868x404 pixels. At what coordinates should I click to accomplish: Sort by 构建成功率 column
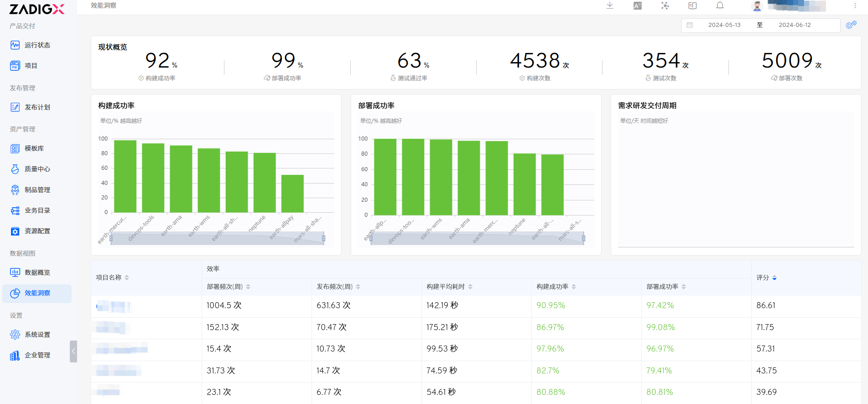point(574,287)
